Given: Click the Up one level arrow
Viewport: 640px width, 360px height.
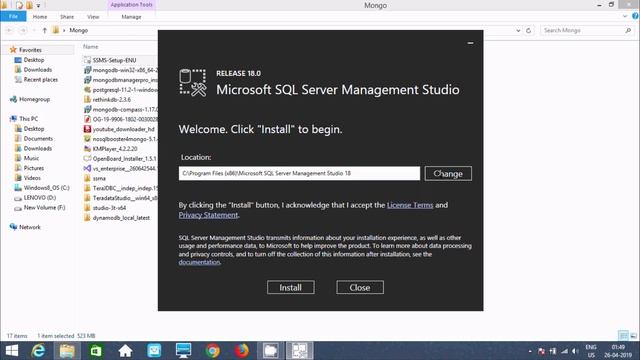Looking at the screenshot, I should (x=44, y=30).
